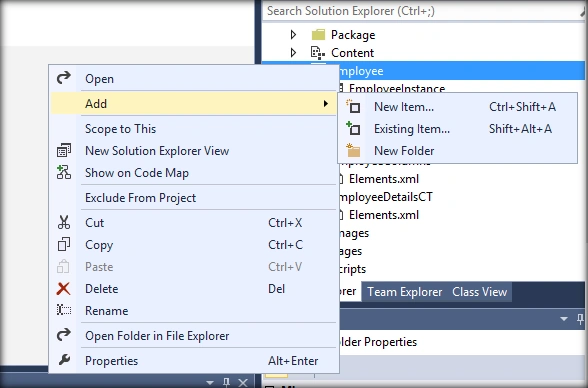Click the Rename icon
Image resolution: width=588 pixels, height=388 pixels.
64,310
